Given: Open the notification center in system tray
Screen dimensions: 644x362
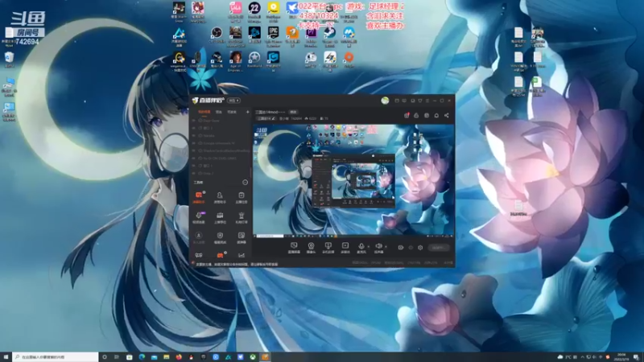Looking at the screenshot, I should 636,357.
